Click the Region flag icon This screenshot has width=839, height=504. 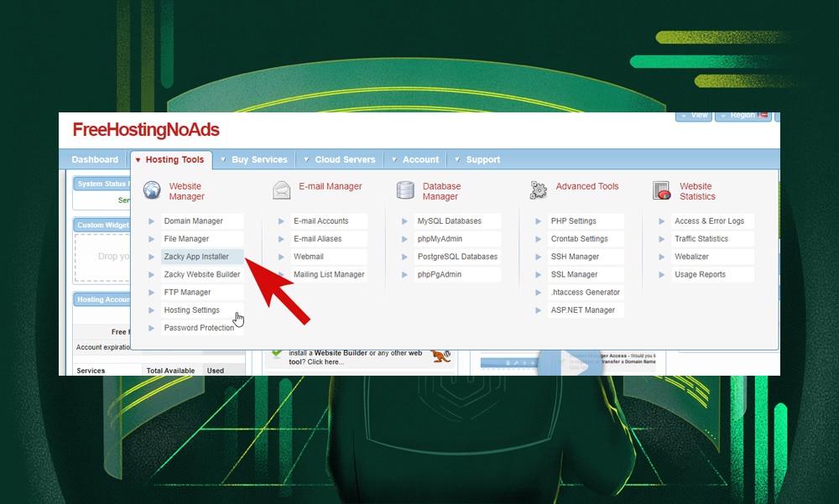(762, 117)
